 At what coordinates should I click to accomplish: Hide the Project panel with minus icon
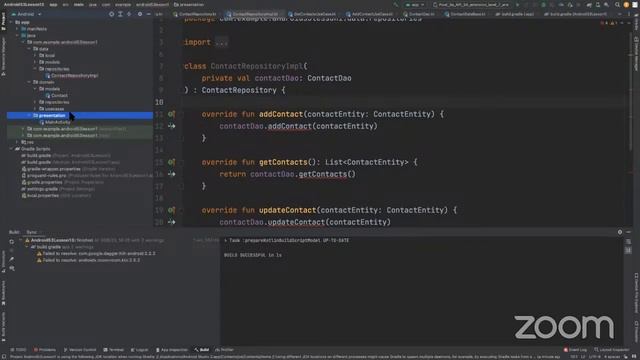pyautogui.click(x=148, y=14)
